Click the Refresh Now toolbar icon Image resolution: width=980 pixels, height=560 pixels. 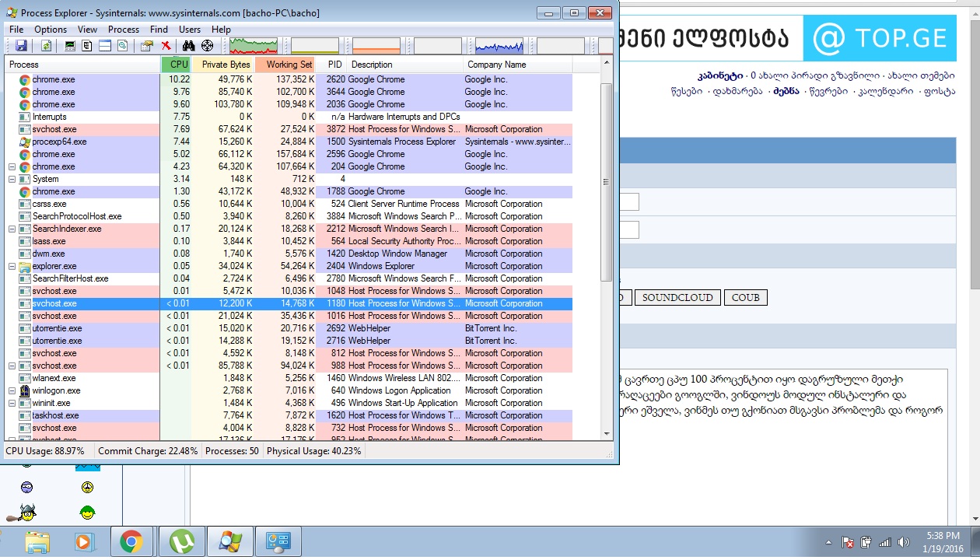(x=46, y=46)
